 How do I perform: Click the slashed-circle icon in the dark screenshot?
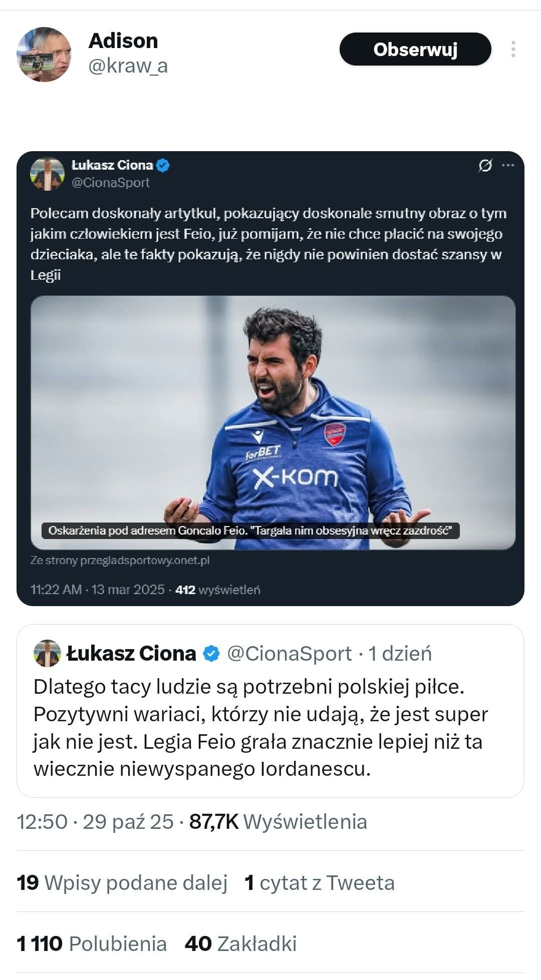(485, 165)
